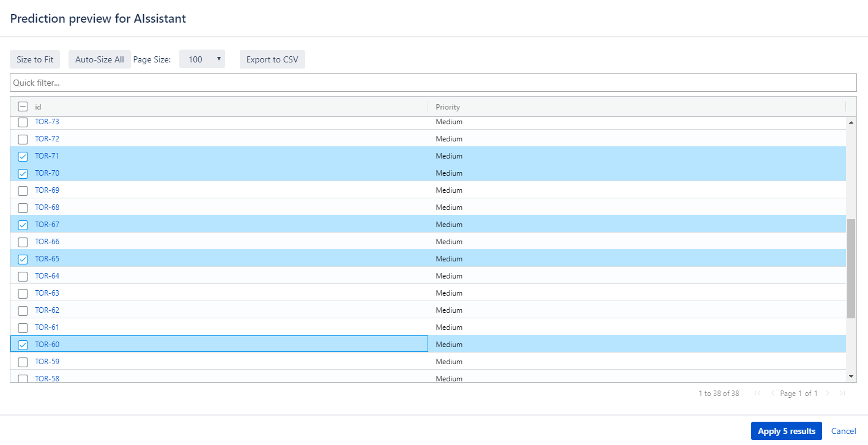Sort by the Priority column header
868x445 pixels.
click(x=448, y=107)
